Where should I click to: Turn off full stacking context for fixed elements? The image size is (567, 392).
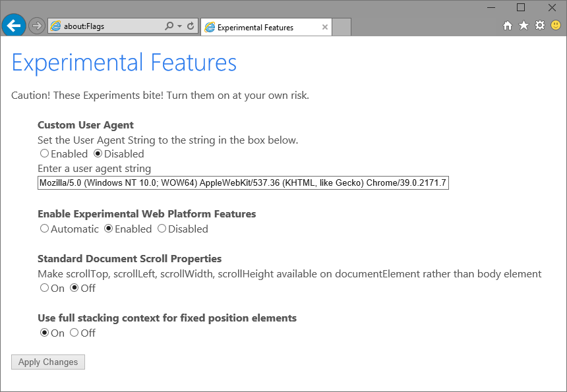[x=74, y=333]
